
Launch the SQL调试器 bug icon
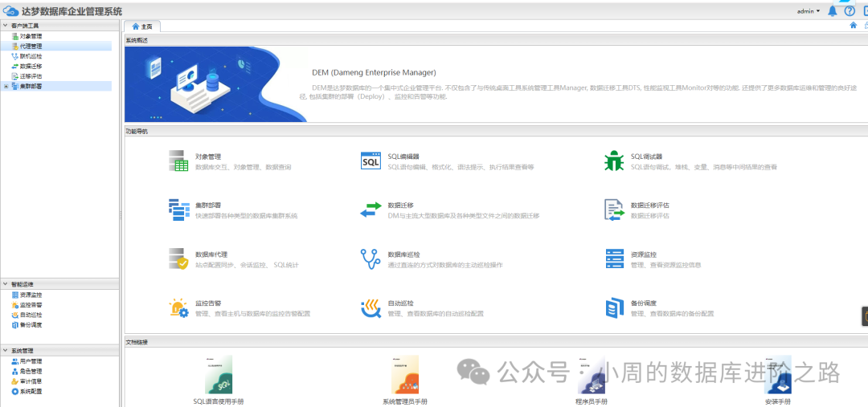[x=614, y=161]
